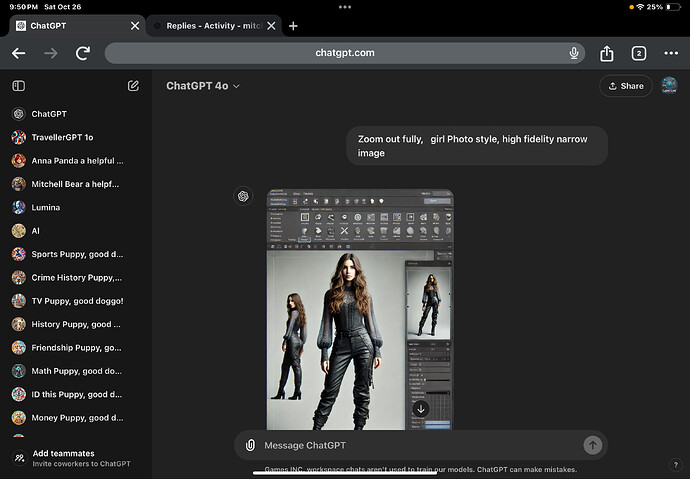Expand the ChatGPT 4o model selector
The image size is (690, 479).
(203, 86)
